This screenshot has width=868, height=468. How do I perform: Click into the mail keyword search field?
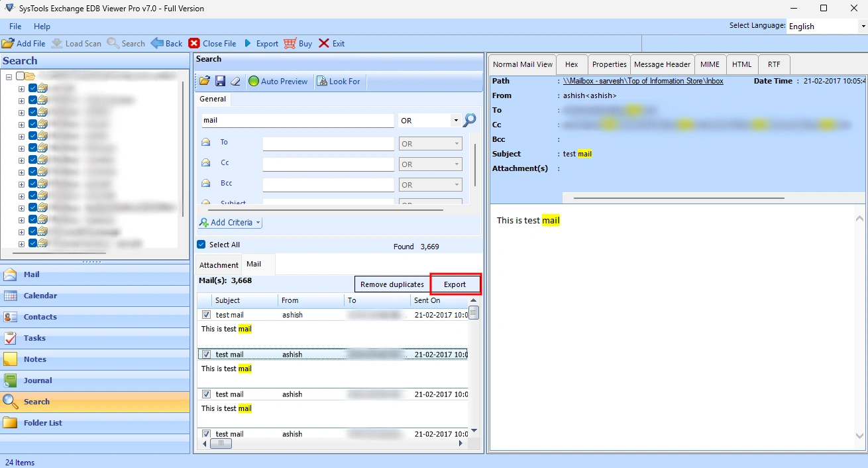point(298,121)
